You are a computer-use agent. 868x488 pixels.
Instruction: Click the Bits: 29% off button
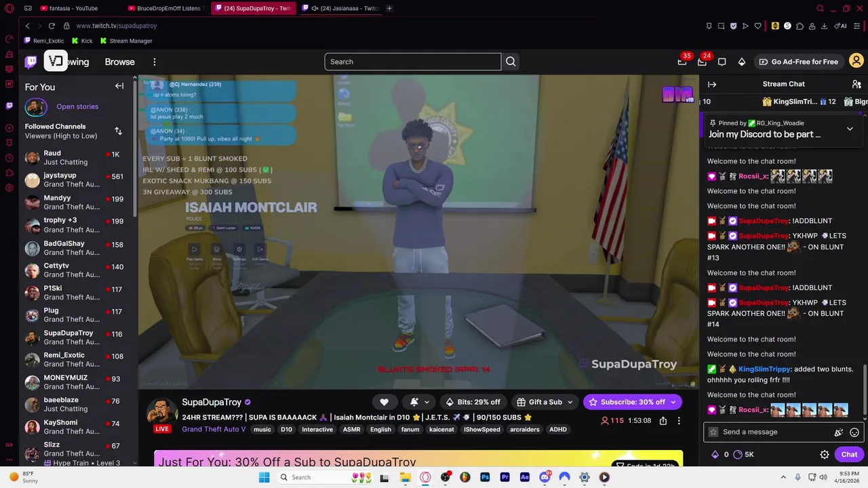[x=473, y=402]
